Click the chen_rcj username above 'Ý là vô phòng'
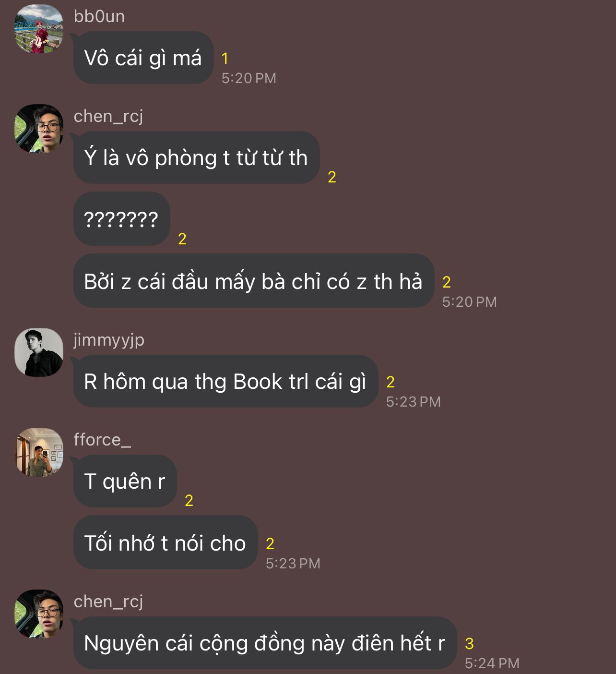This screenshot has height=674, width=616. pyautogui.click(x=108, y=117)
